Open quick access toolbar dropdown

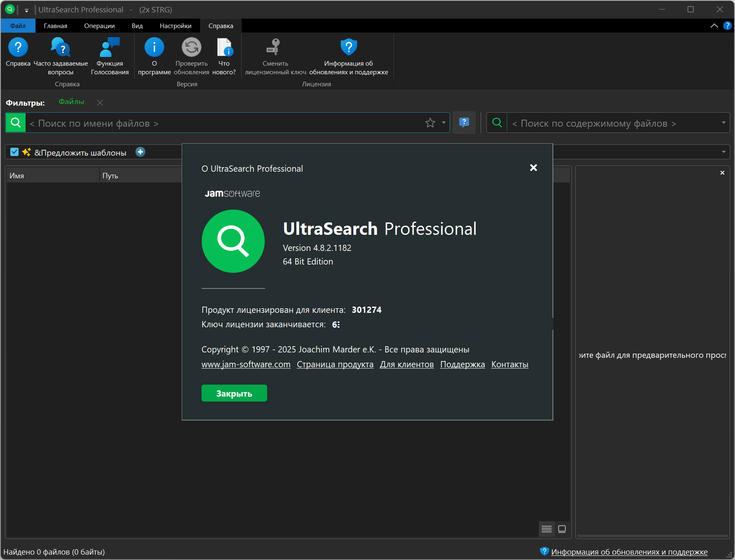click(26, 10)
